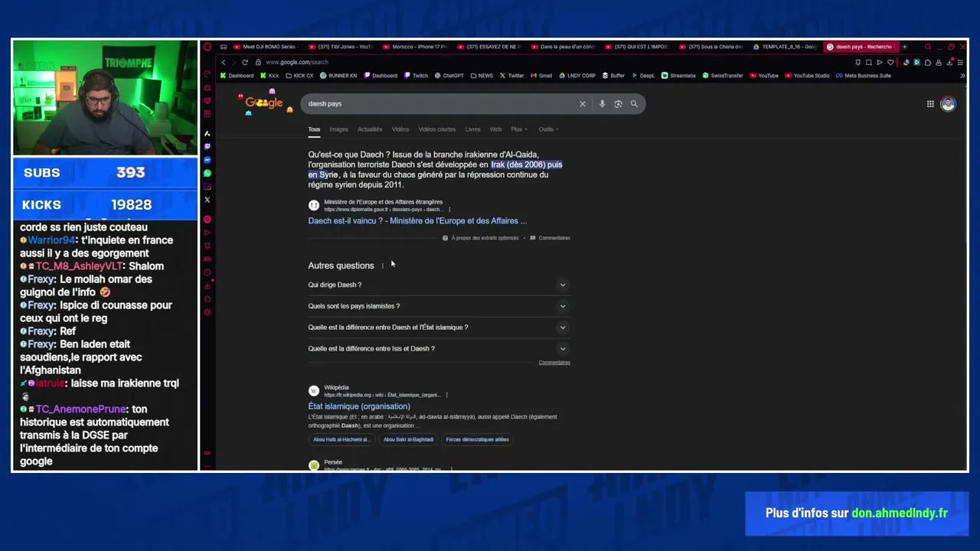
Task: Open À propos des extraits optimisés
Action: 480,238
